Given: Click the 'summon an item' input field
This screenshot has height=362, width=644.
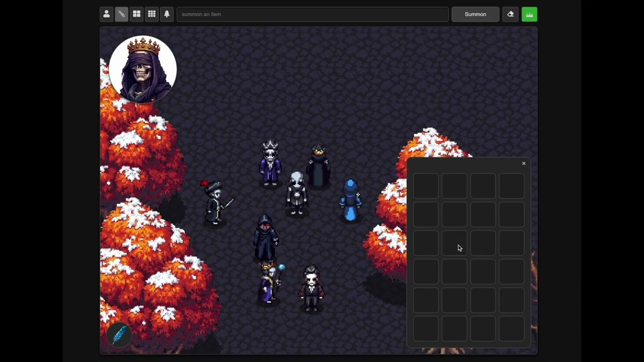Looking at the screenshot, I should click(312, 14).
